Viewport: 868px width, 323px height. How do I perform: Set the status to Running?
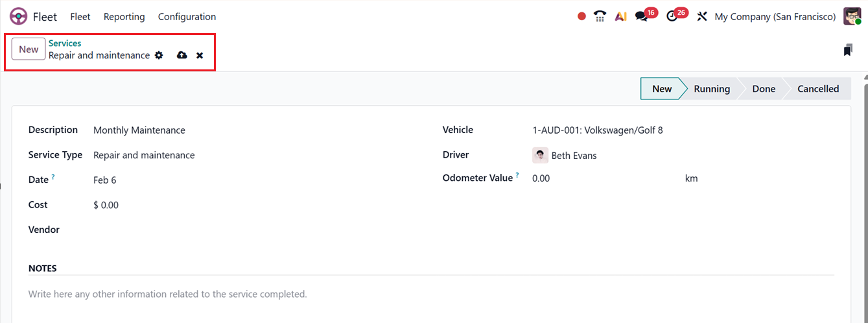(711, 89)
